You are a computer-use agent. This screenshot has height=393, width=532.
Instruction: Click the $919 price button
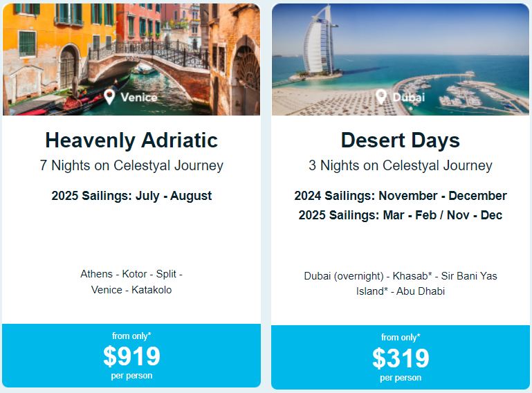tap(131, 356)
